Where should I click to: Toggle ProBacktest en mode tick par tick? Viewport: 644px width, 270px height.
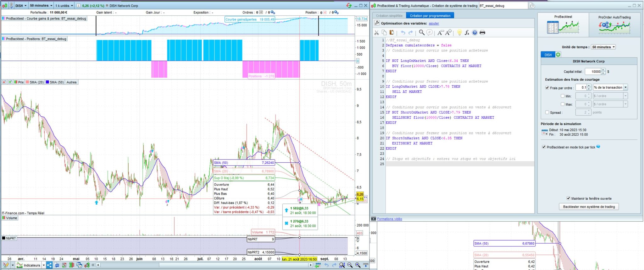(544, 147)
